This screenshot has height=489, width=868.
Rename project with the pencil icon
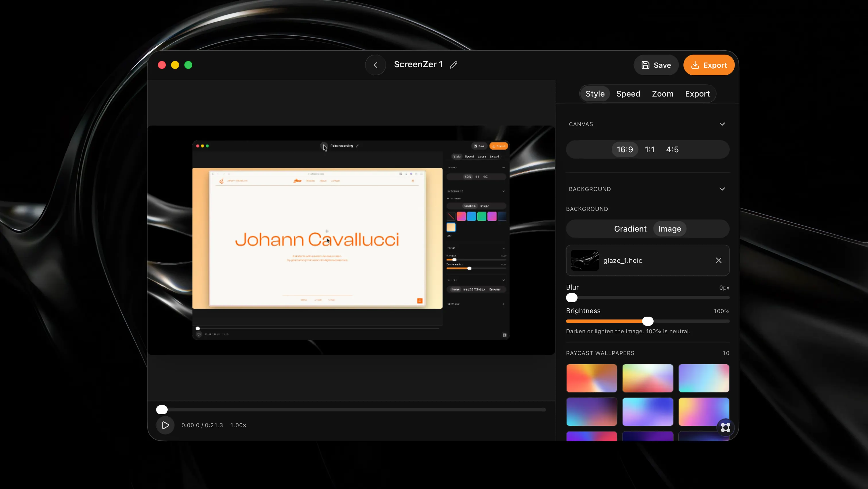click(454, 65)
